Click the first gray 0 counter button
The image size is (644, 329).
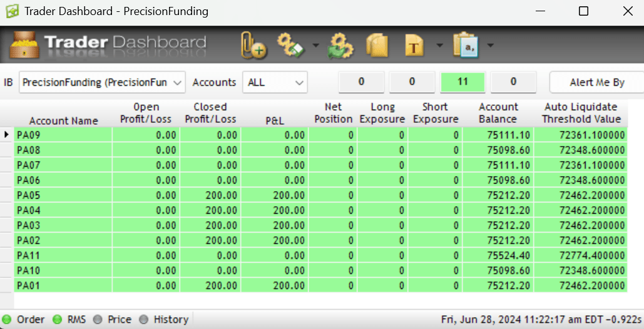pyautogui.click(x=362, y=82)
